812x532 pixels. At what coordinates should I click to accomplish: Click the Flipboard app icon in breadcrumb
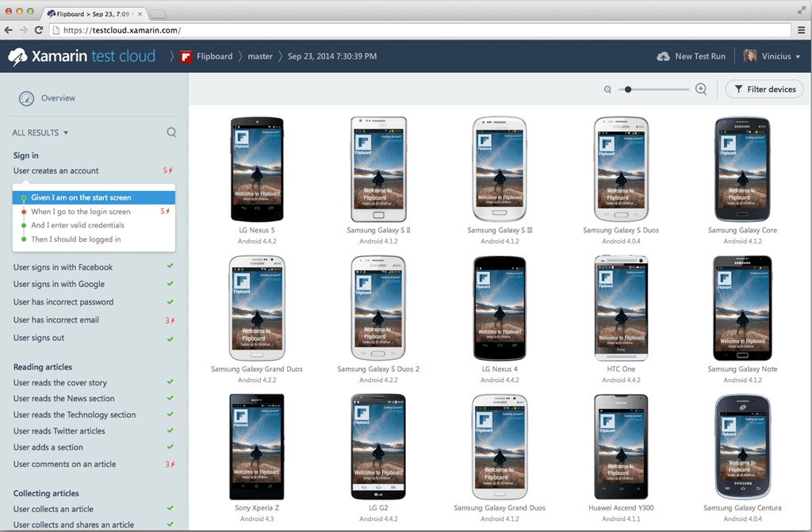(186, 56)
